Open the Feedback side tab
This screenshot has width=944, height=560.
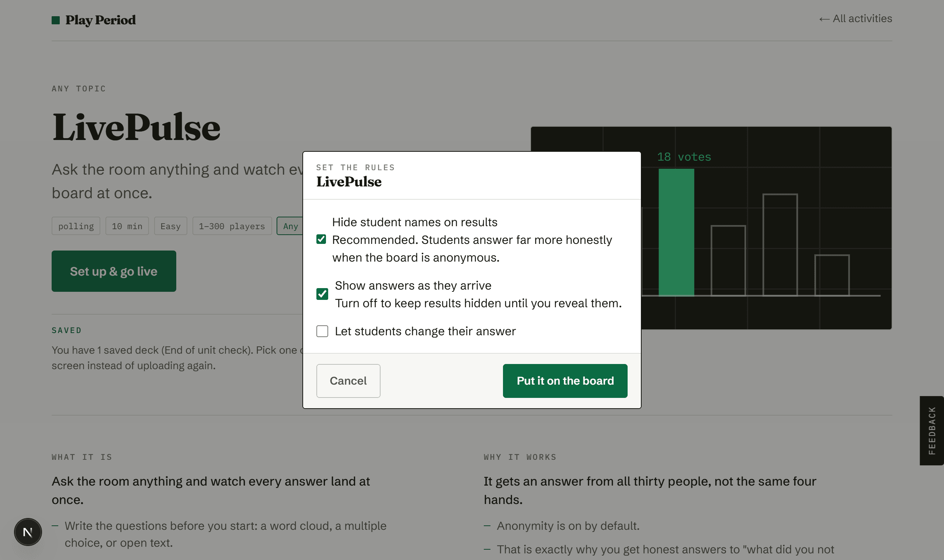pos(931,431)
